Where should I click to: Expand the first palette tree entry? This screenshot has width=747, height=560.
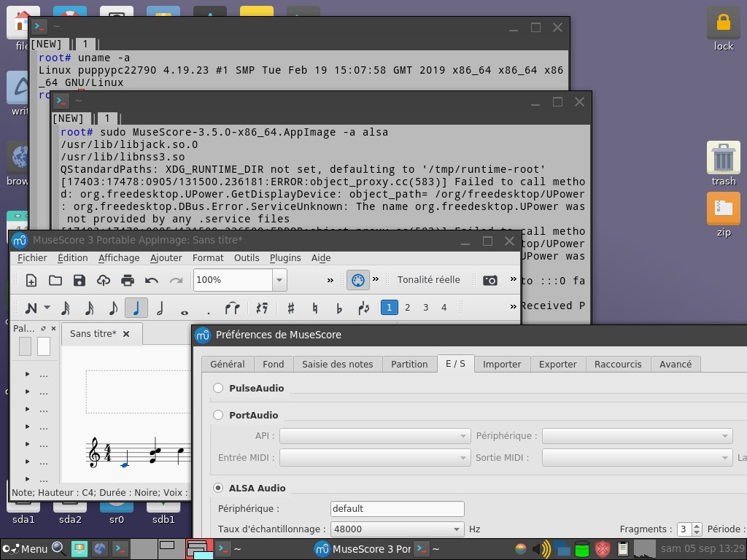point(28,374)
